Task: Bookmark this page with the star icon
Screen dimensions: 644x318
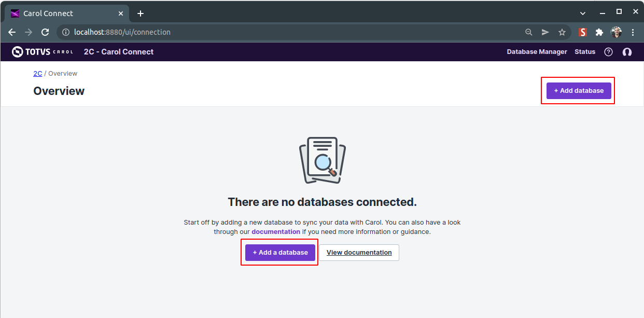Action: (562, 32)
